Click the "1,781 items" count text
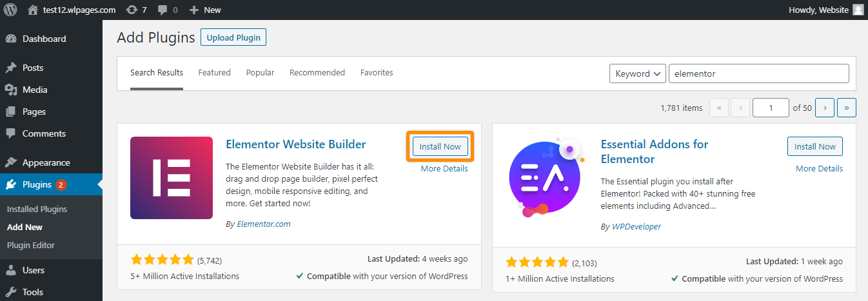Image resolution: width=868 pixels, height=301 pixels. pos(682,108)
